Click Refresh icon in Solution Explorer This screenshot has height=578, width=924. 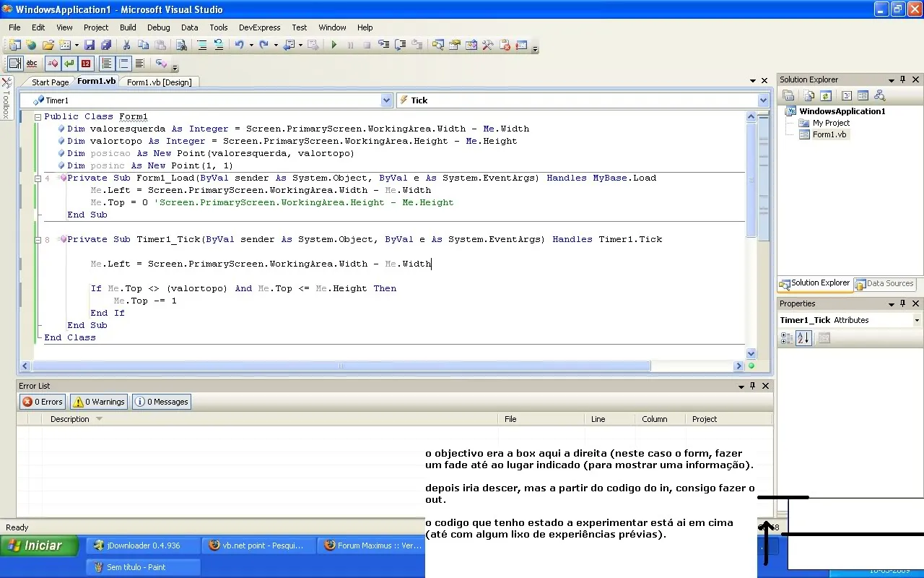826,95
